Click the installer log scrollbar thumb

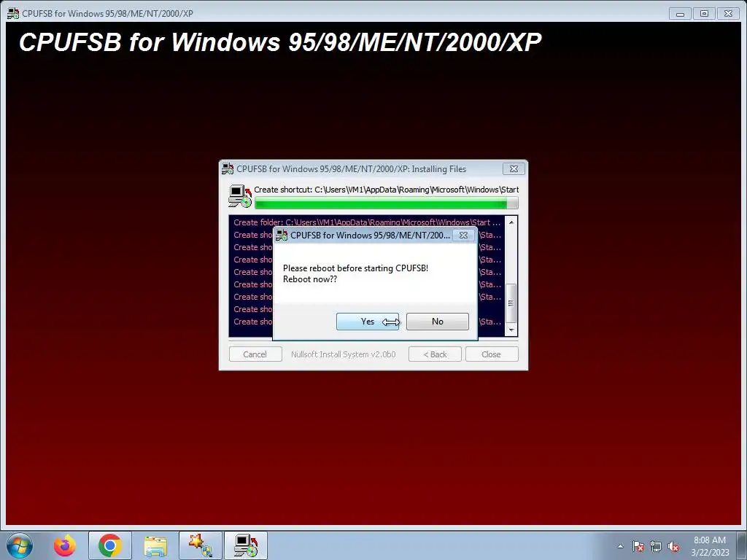[x=511, y=303]
